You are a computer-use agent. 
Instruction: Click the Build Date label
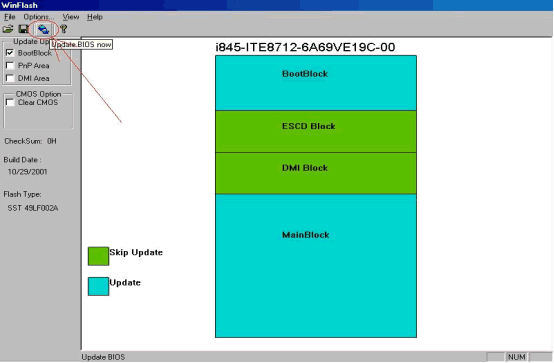tap(22, 160)
